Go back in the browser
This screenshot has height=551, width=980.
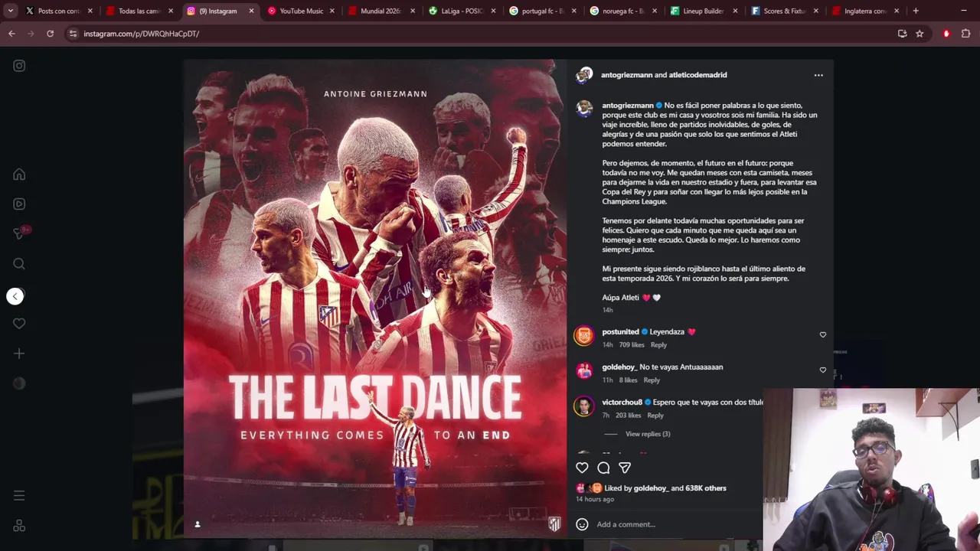click(11, 34)
